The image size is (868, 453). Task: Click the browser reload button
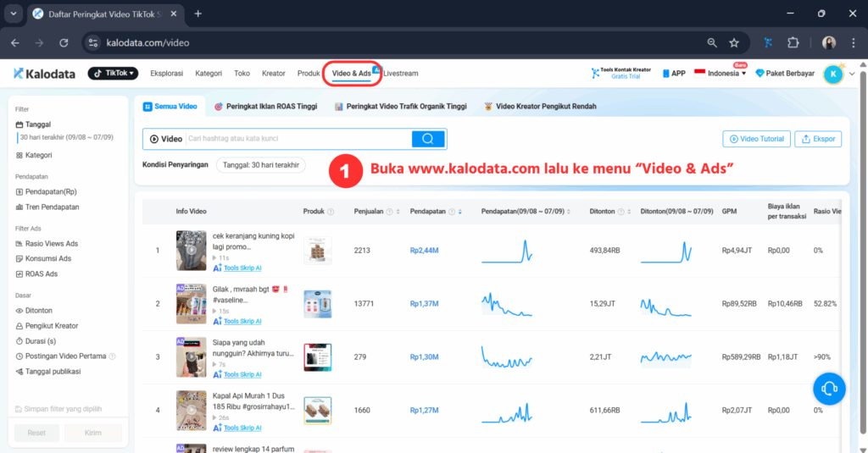tap(64, 42)
